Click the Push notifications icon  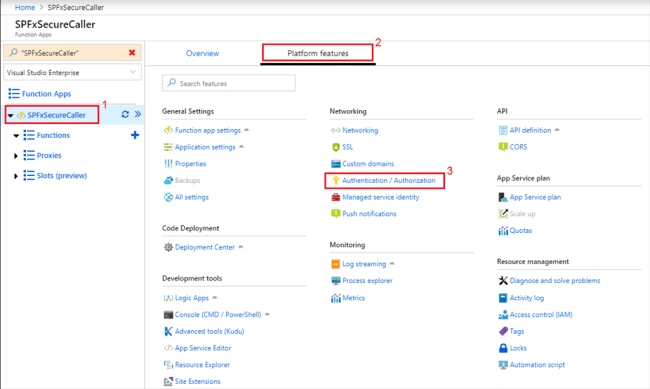coord(335,214)
